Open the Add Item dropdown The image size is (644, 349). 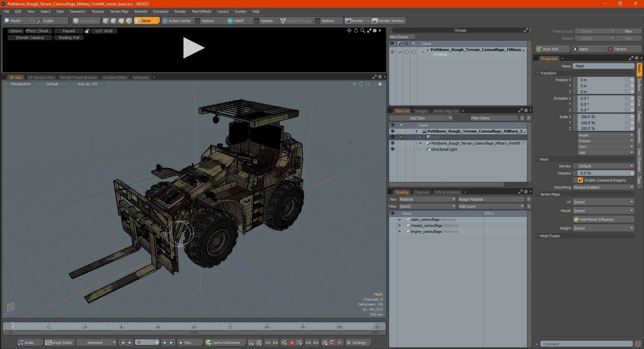(x=421, y=118)
